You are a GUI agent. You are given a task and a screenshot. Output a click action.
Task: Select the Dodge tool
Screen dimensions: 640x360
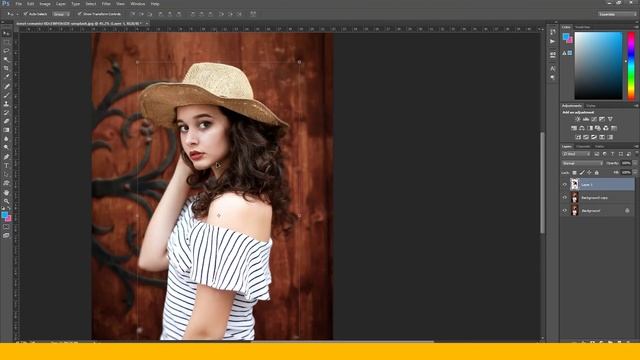tap(6, 147)
